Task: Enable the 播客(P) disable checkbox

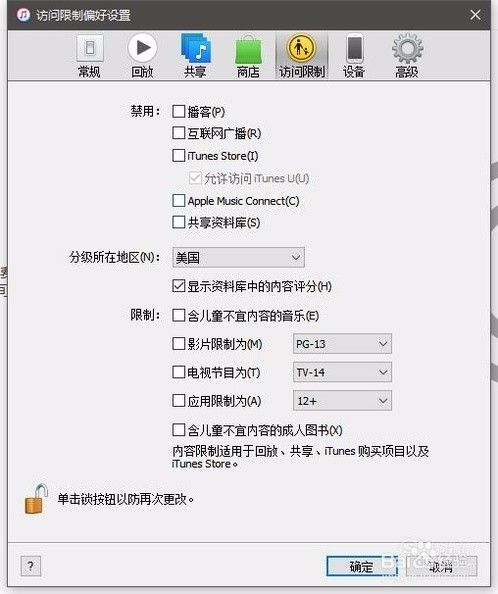Action: [x=178, y=111]
